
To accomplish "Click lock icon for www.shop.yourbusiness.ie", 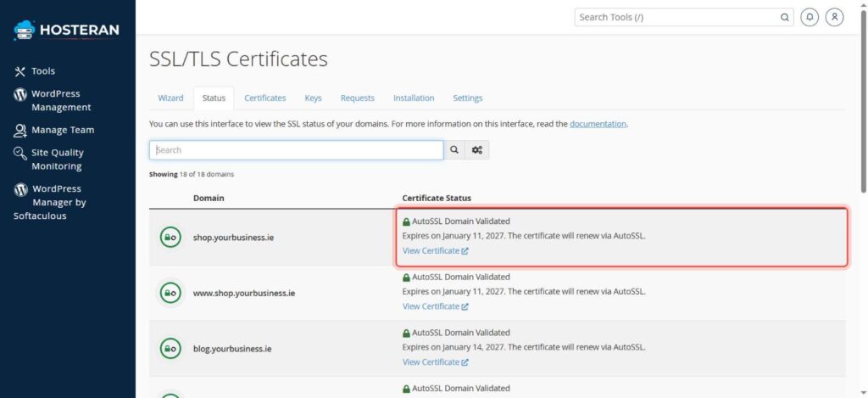I will [x=170, y=293].
